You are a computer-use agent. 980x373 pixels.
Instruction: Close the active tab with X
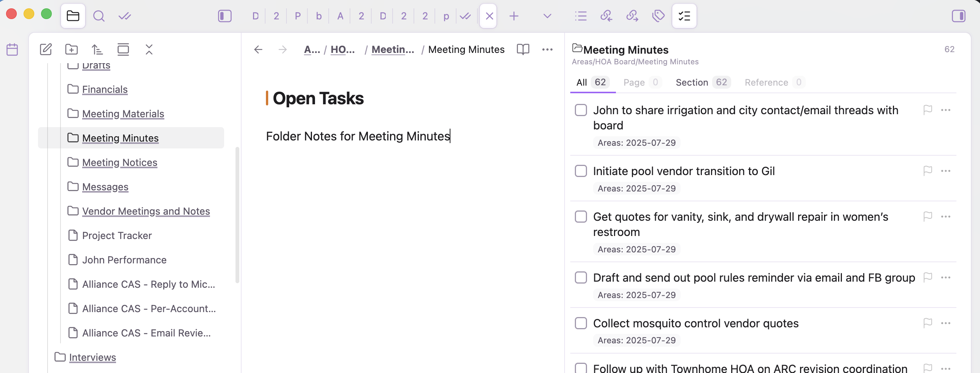(489, 16)
